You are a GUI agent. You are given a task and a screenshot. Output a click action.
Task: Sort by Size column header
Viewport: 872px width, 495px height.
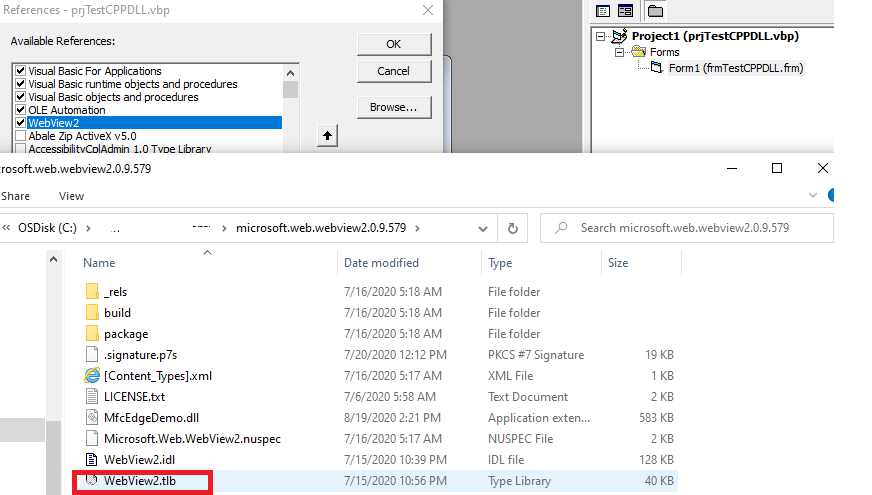(x=617, y=263)
